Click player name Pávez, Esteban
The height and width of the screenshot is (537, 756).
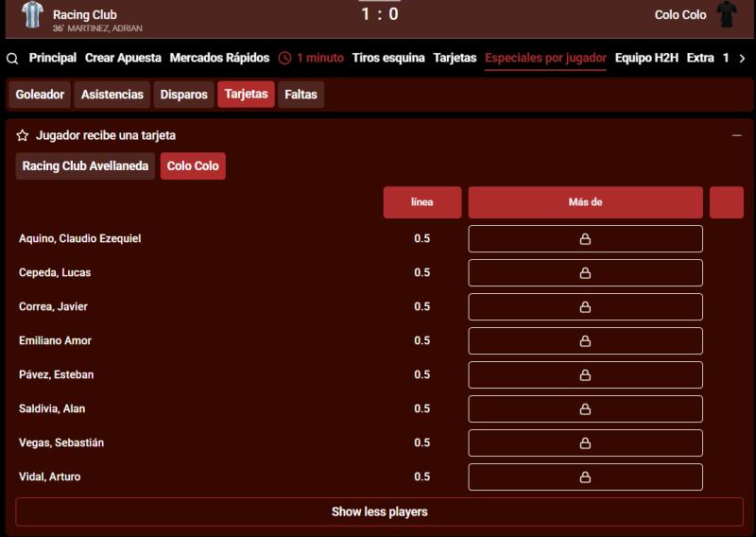click(x=57, y=374)
